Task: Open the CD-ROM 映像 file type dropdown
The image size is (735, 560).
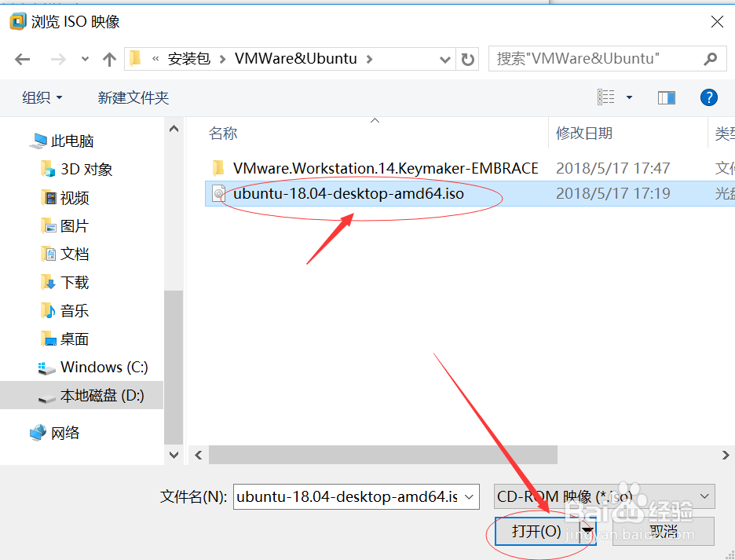Action: [604, 496]
